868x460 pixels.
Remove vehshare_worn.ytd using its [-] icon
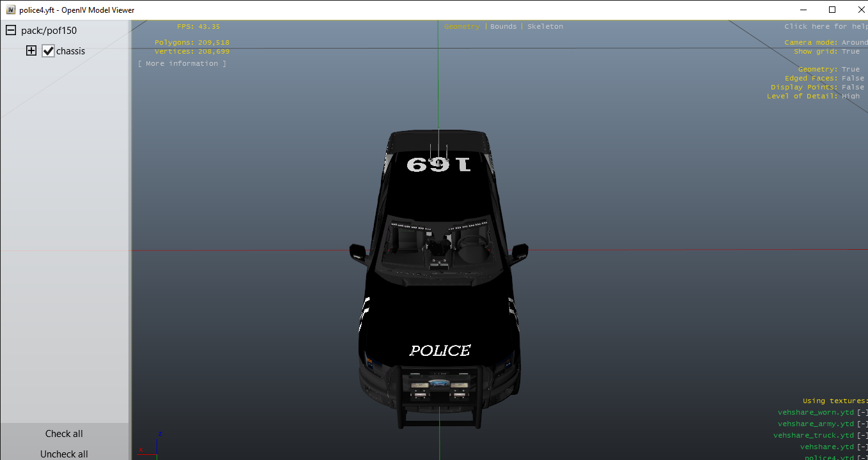click(x=862, y=413)
